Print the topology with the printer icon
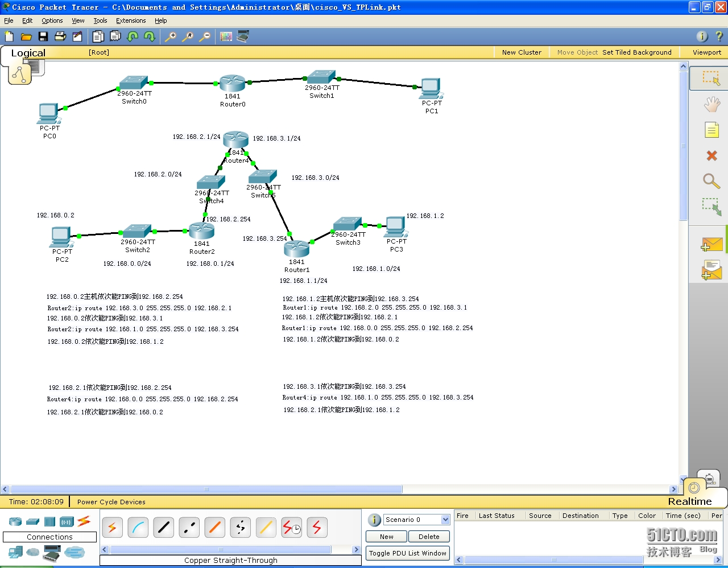The height and width of the screenshot is (568, 728). pyautogui.click(x=60, y=36)
